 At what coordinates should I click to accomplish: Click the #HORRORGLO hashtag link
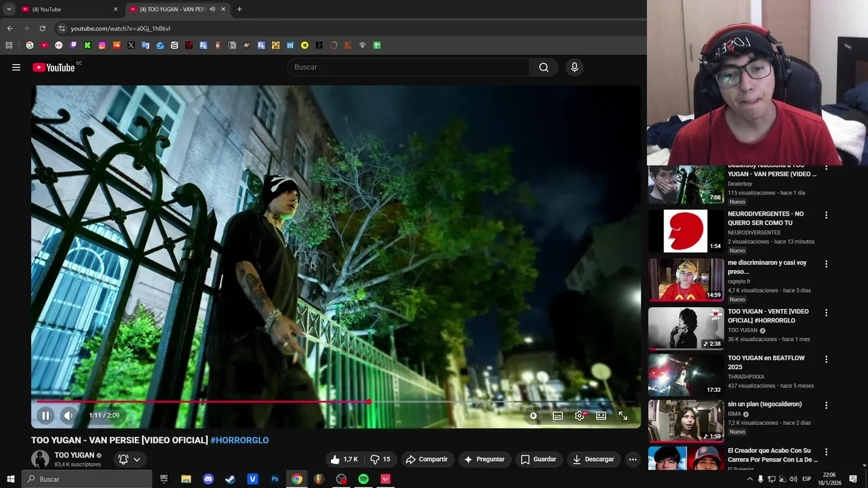[239, 440]
